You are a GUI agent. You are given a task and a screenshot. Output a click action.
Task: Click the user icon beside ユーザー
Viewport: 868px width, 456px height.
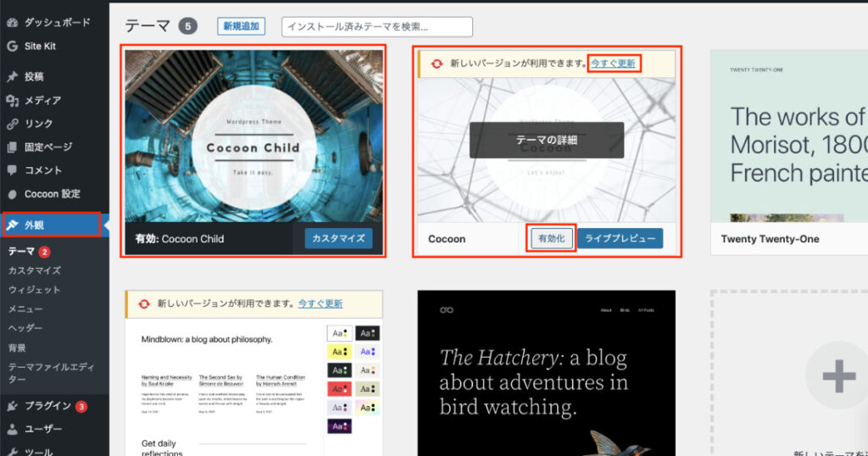pos(12,429)
